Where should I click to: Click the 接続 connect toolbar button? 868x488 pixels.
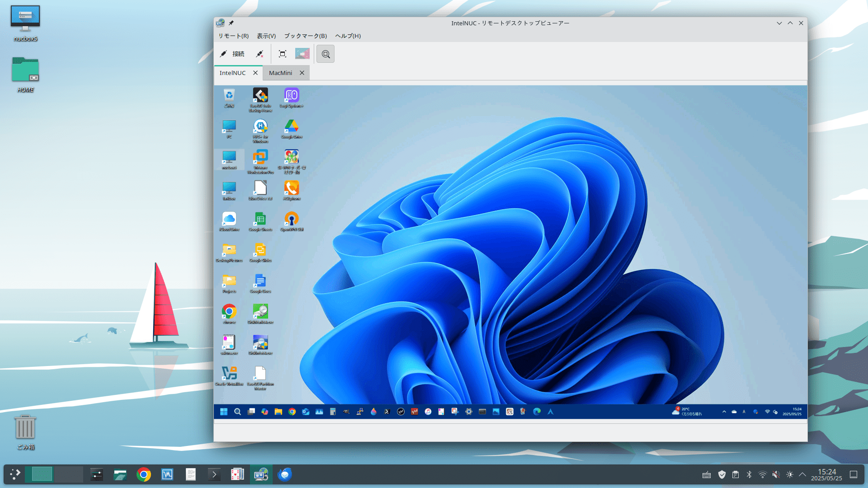point(232,54)
